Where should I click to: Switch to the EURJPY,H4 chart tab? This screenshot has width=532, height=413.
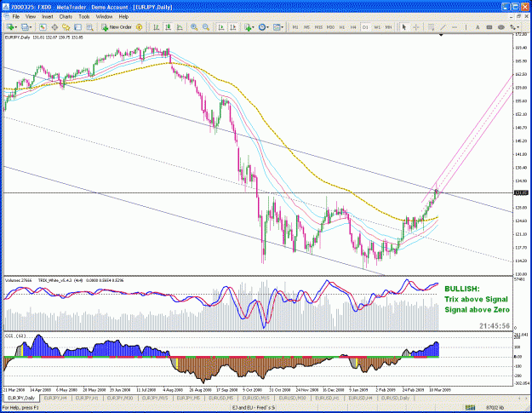coord(54,398)
